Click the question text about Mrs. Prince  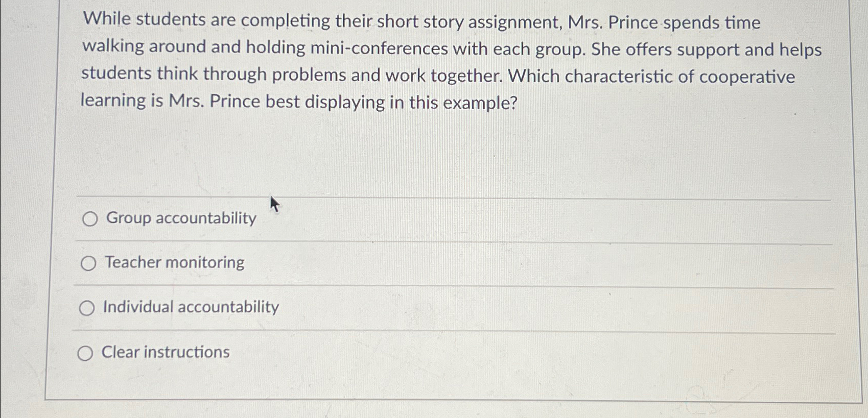[450, 61]
